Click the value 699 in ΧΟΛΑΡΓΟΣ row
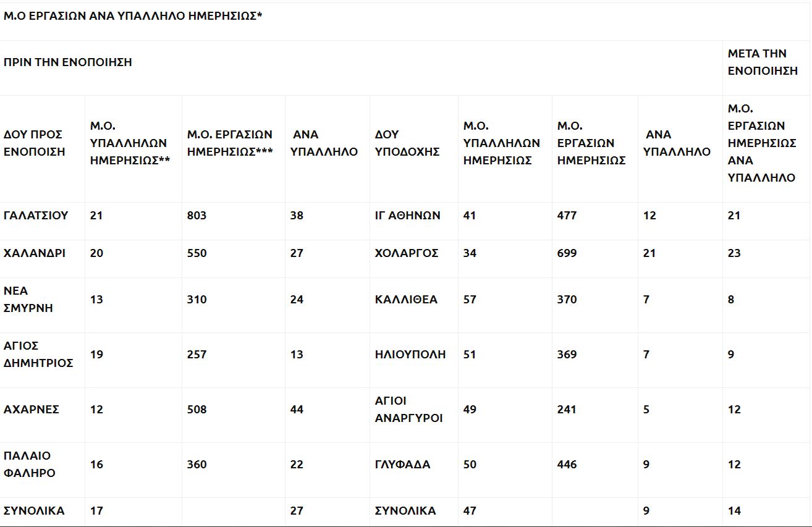The height and width of the screenshot is (527, 812). pos(567,253)
